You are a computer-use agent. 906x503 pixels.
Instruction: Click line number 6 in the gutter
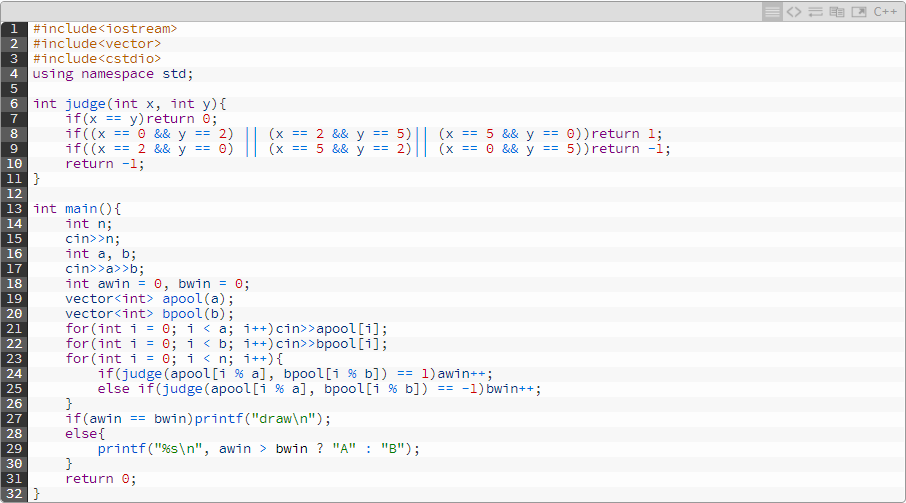[14, 104]
